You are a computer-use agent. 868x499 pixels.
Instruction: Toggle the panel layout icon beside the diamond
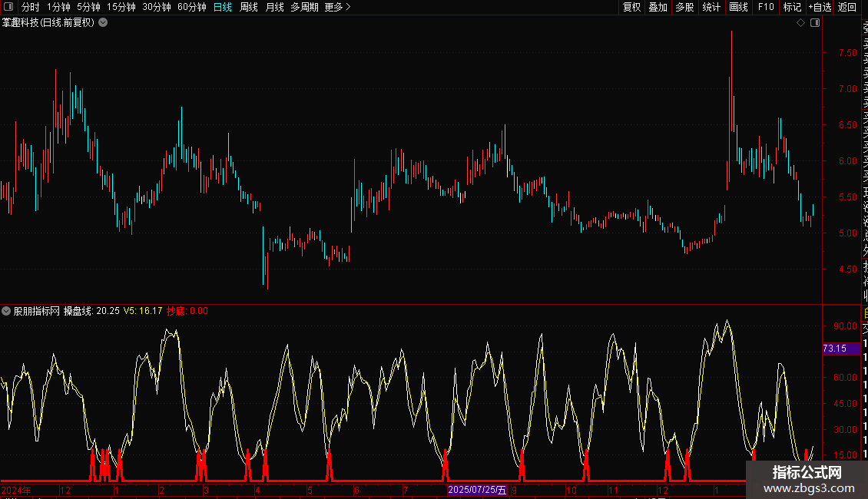point(815,23)
